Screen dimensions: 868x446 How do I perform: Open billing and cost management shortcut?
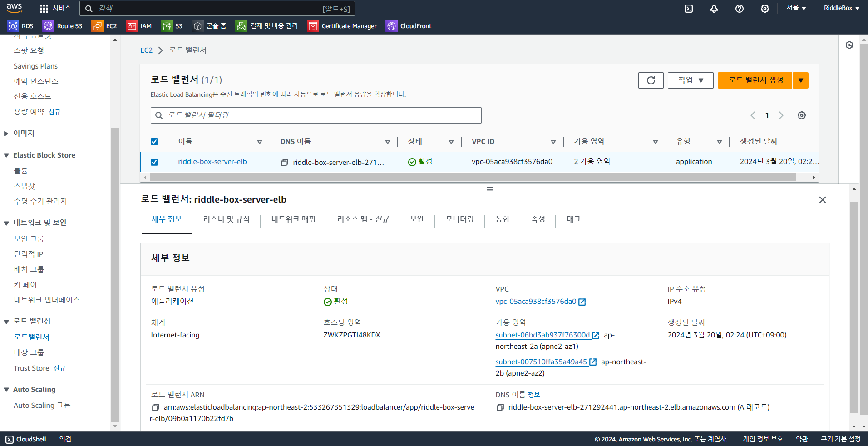point(267,26)
